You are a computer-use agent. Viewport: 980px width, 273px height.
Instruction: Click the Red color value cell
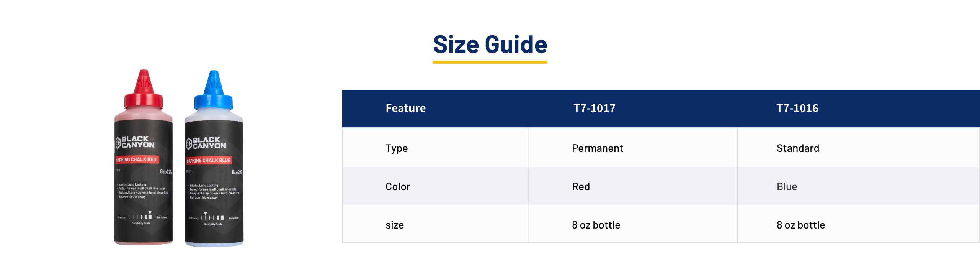tap(581, 187)
